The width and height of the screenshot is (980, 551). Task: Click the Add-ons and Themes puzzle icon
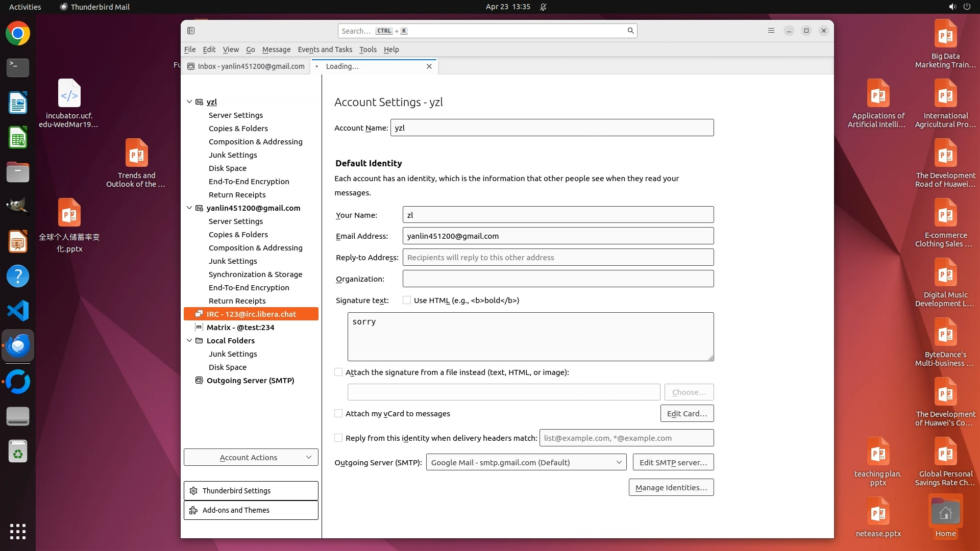[x=193, y=510]
